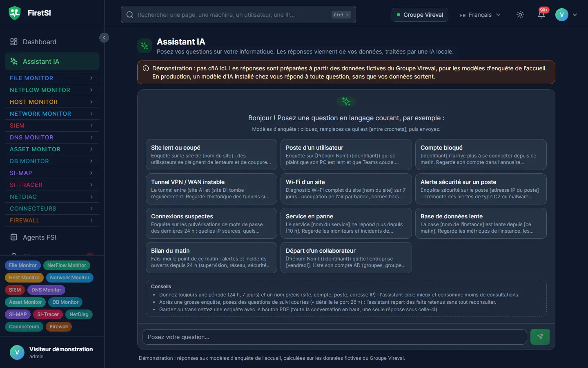Click the Assistant IA sparkle header icon
588x368 pixels.
(145, 46)
